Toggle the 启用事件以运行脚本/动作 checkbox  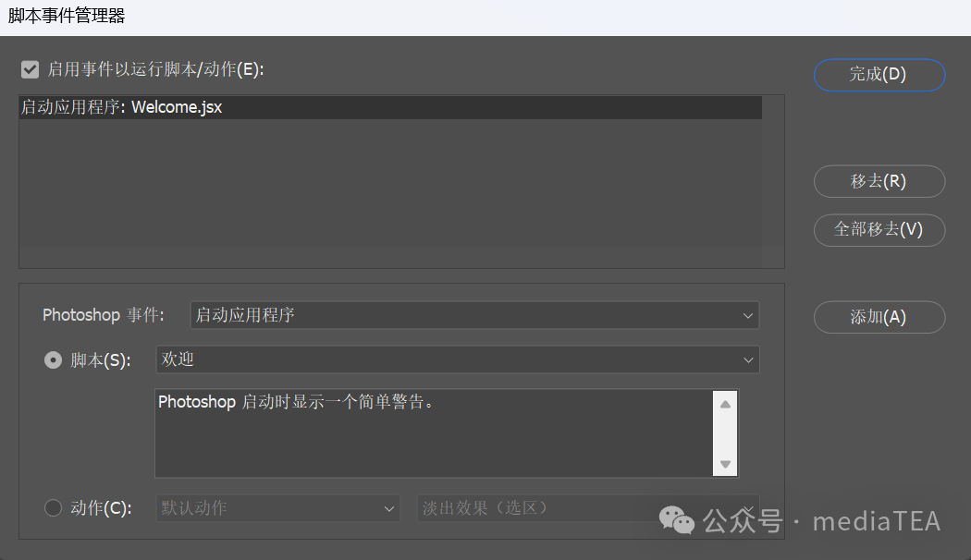point(30,69)
